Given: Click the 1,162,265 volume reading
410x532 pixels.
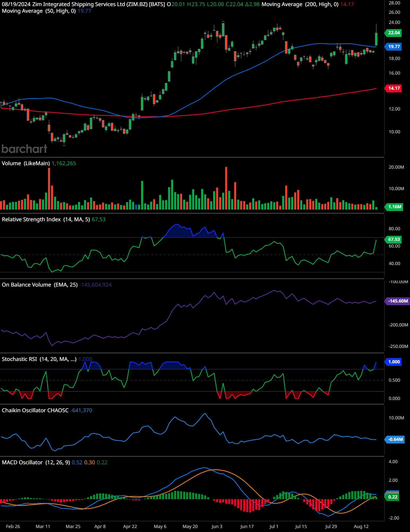Looking at the screenshot, I should (x=64, y=163).
